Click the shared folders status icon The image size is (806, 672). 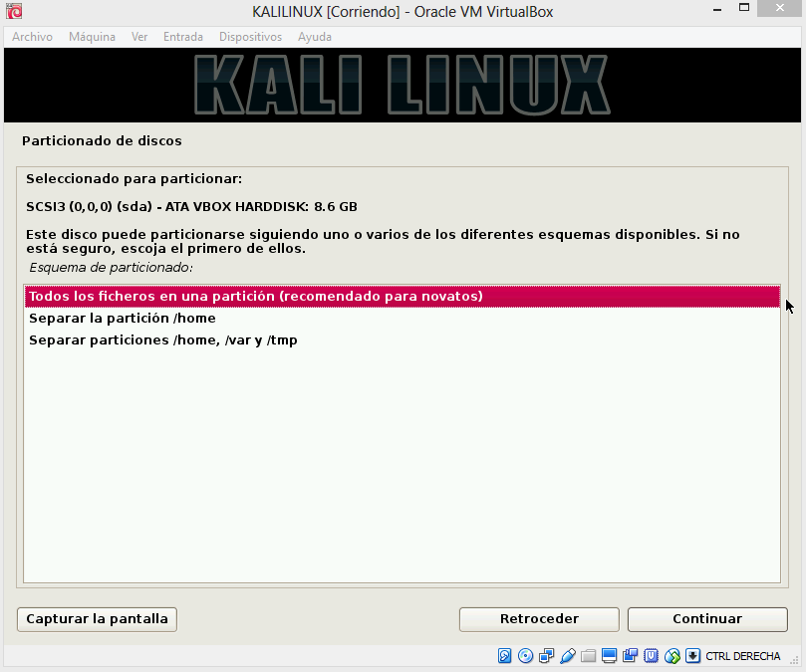(x=589, y=656)
